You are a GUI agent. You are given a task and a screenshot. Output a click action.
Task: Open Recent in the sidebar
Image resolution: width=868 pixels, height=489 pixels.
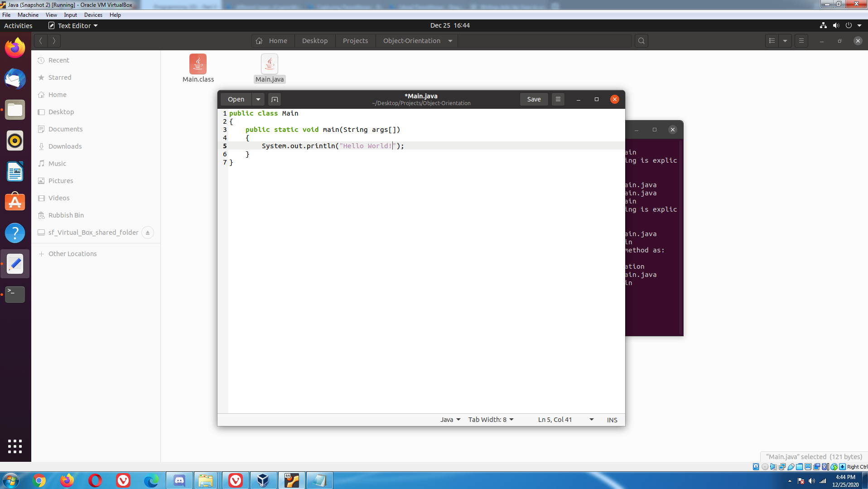(96, 60)
